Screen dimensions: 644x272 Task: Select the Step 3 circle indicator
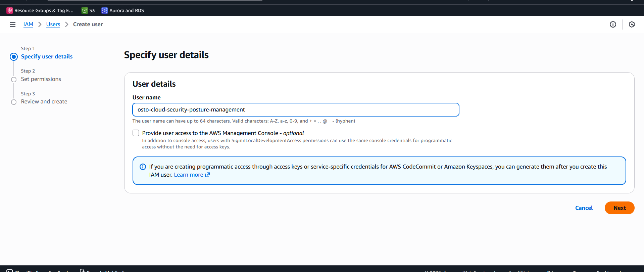pos(14,102)
